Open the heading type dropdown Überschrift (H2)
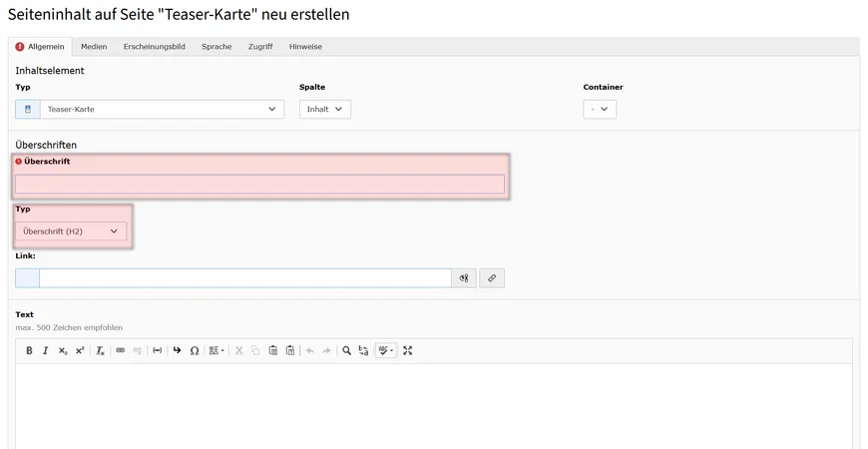This screenshot has width=868, height=449. coord(71,231)
